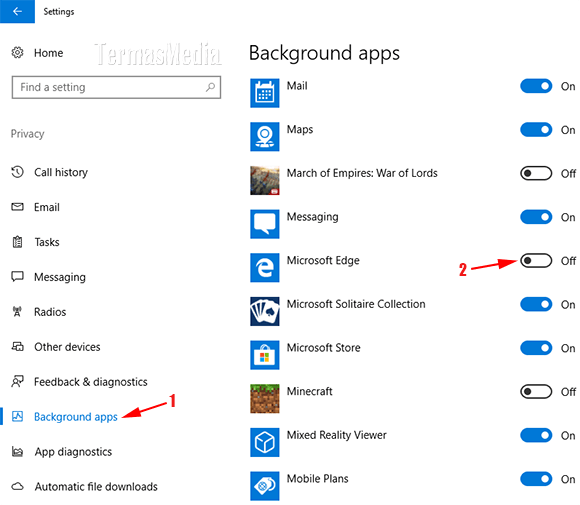Open Feedback & diagnostics settings

click(x=91, y=382)
